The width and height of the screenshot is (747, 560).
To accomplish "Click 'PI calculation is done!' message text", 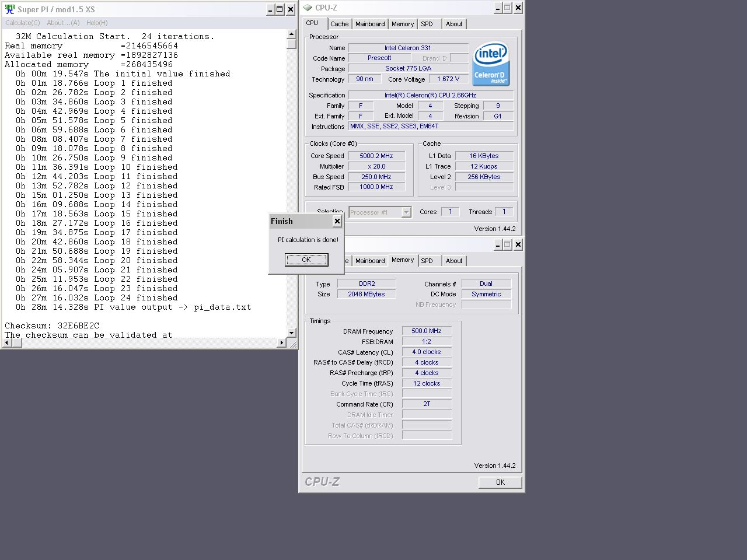I will [x=308, y=240].
